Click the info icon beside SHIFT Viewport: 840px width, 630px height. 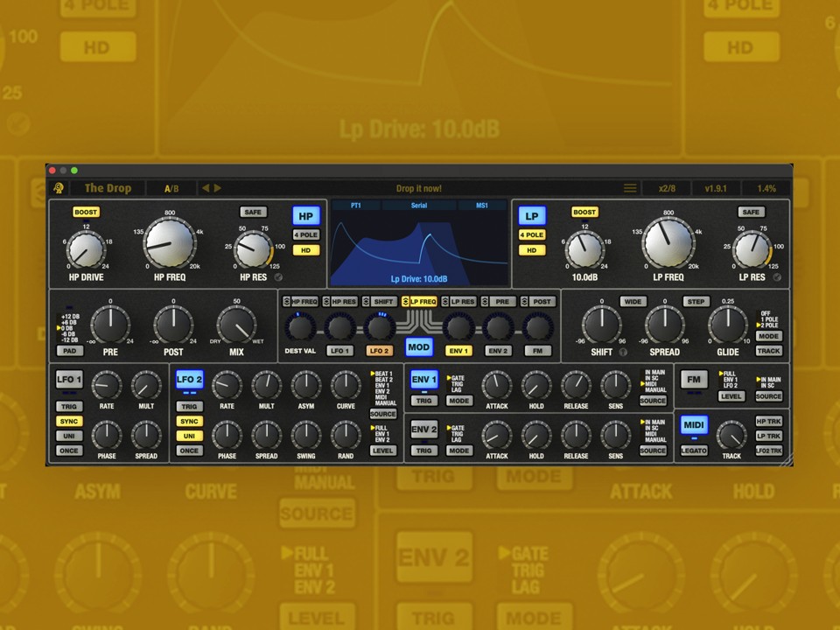click(623, 353)
